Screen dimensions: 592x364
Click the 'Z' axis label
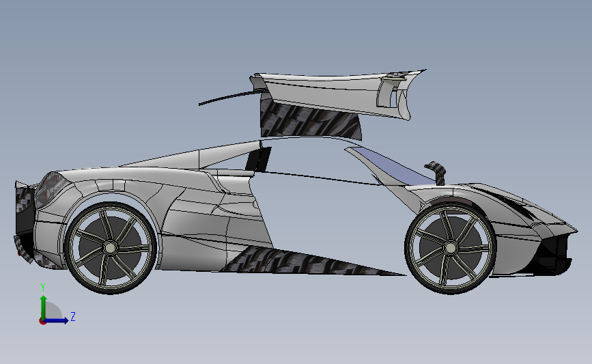(73, 316)
